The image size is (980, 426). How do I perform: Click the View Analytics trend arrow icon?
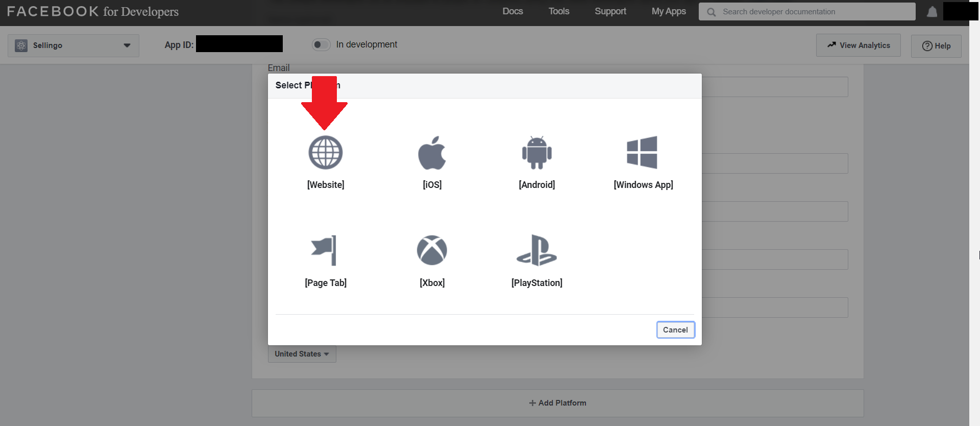pos(832,45)
